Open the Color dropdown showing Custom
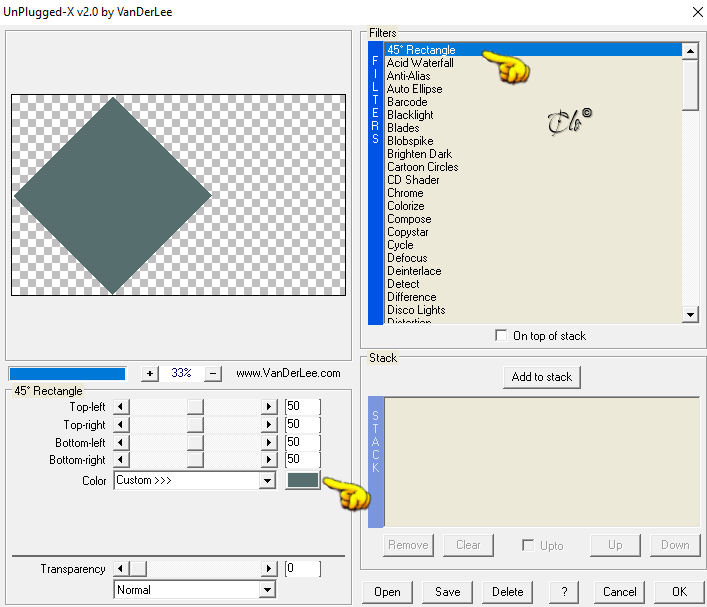The height and width of the screenshot is (607, 707). point(194,481)
